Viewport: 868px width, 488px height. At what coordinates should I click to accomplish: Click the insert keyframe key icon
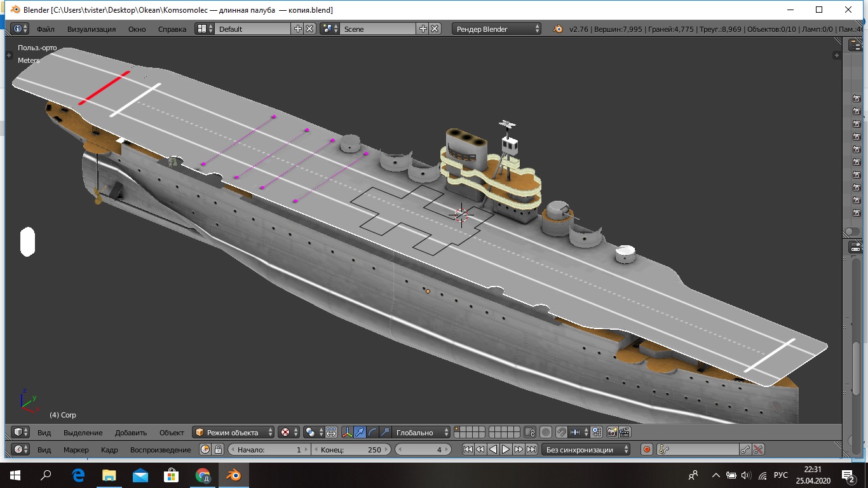pos(745,449)
